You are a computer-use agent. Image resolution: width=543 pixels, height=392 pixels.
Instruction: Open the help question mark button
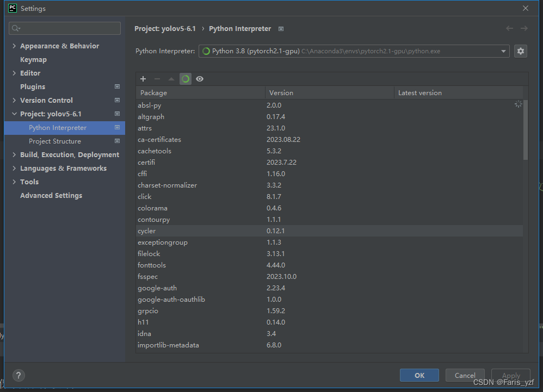coord(18,375)
